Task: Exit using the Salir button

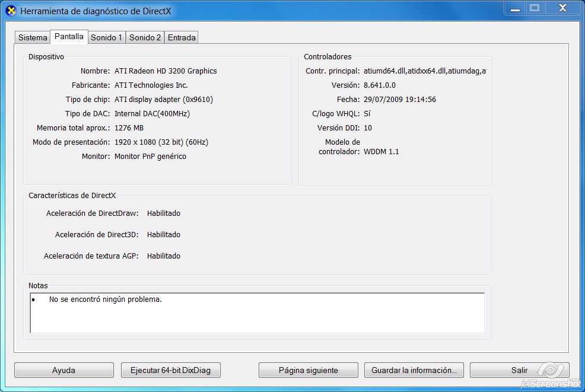Action: pyautogui.click(x=519, y=370)
